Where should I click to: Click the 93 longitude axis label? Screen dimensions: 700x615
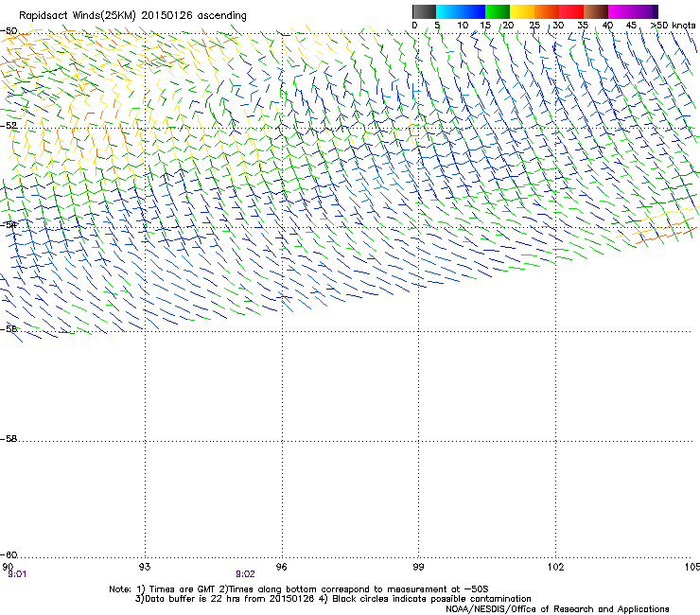pos(145,567)
